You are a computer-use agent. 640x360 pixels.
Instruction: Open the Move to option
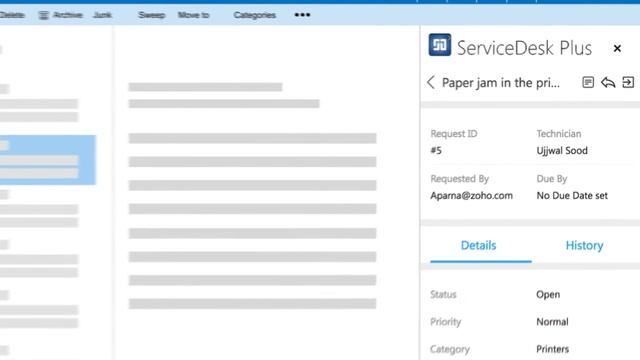193,15
